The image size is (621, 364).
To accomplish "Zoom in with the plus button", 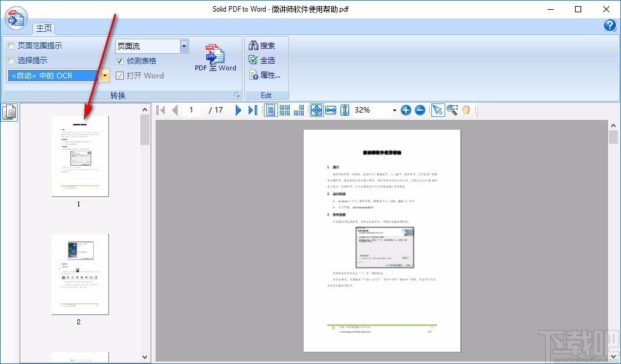I will point(406,110).
